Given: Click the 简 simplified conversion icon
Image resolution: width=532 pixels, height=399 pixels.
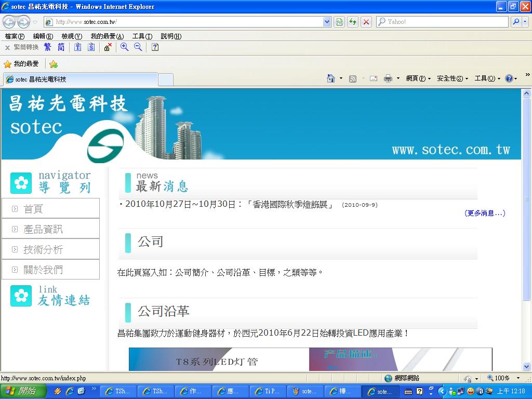Looking at the screenshot, I should pos(61,47).
